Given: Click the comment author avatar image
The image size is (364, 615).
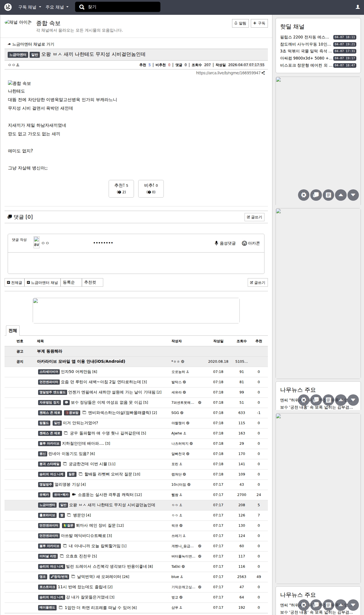Looking at the screenshot, I should coord(36,242).
